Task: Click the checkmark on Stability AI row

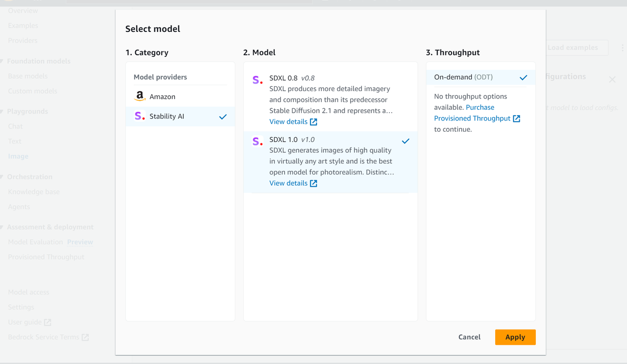Action: point(223,117)
